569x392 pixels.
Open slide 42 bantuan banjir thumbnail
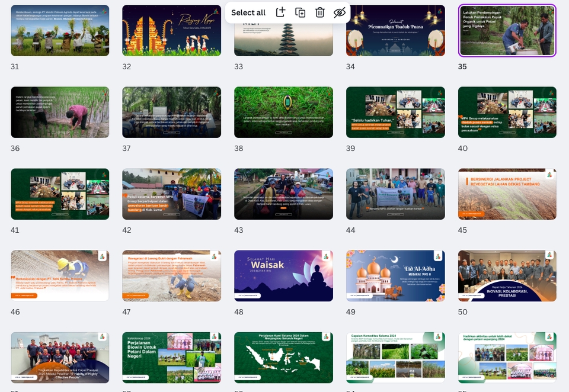pyautogui.click(x=172, y=194)
